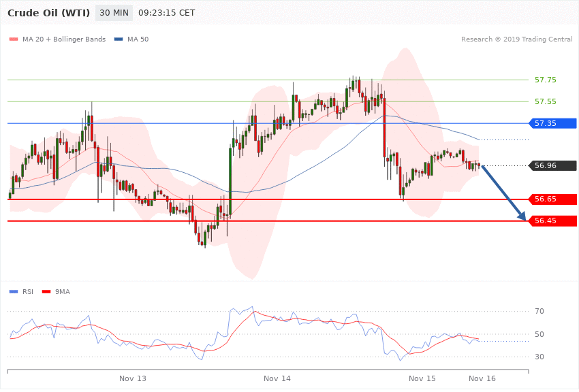Click the red 56.45 support price tag
The image size is (579, 392).
pyautogui.click(x=553, y=221)
